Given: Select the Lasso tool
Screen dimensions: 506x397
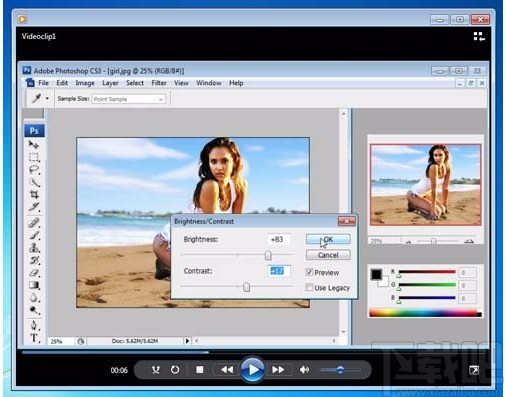Looking at the screenshot, I should [x=34, y=169].
